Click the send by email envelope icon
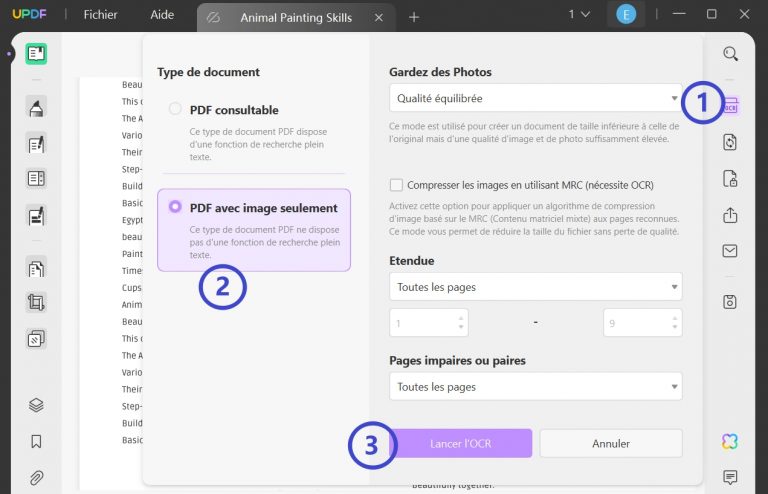The height and width of the screenshot is (494, 768). 731,251
